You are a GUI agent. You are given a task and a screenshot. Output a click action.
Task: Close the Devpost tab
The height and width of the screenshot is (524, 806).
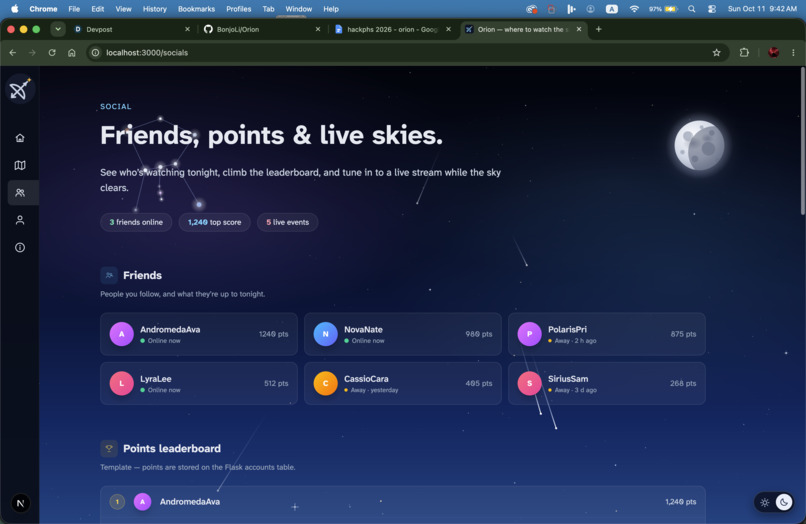pyautogui.click(x=187, y=29)
